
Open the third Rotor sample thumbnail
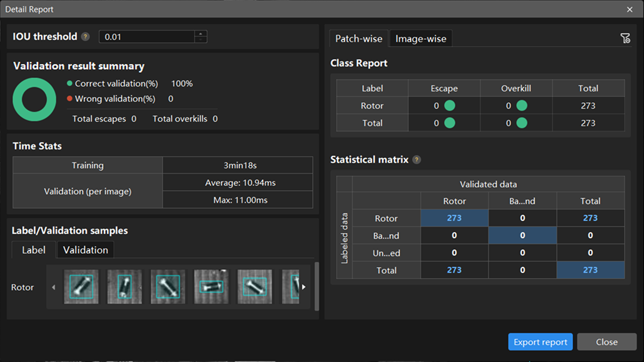coord(168,287)
